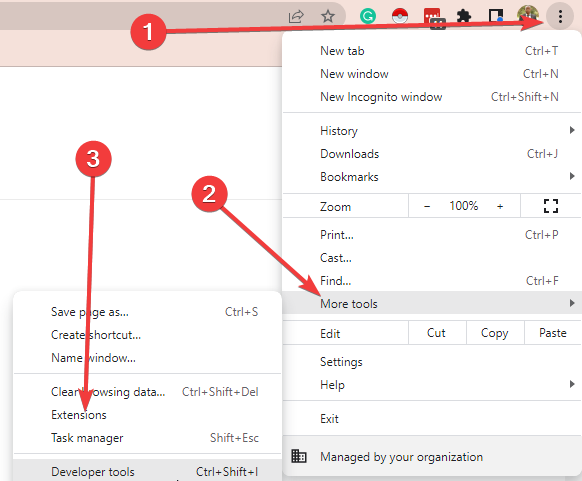
Task: Choose Cast... from the menu
Action: [x=432, y=258]
